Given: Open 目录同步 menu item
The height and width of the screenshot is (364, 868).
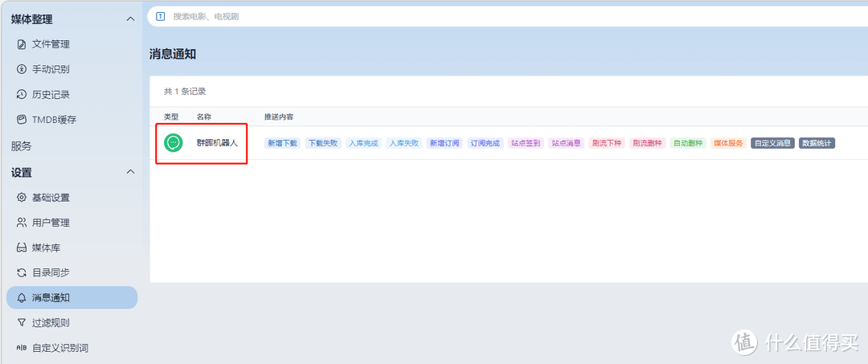Looking at the screenshot, I should (x=72, y=272).
